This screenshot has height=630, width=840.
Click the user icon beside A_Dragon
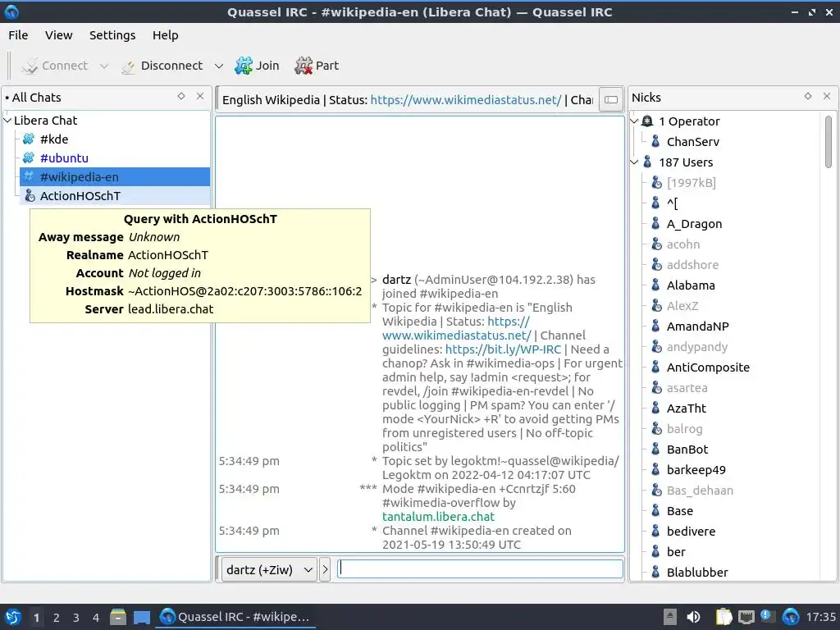pyautogui.click(x=655, y=224)
